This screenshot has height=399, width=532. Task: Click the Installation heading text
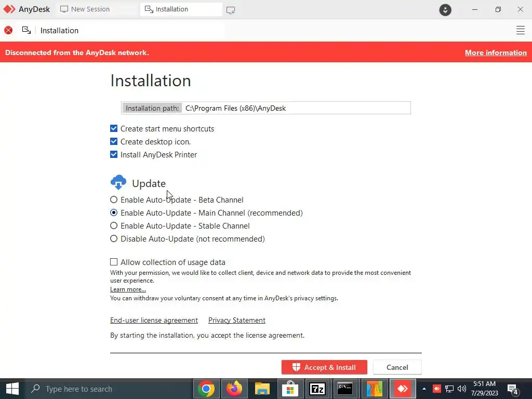[x=151, y=81]
